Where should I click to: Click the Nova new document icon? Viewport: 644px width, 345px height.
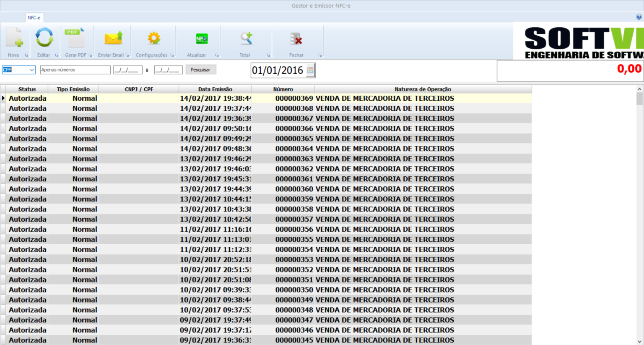[14, 38]
